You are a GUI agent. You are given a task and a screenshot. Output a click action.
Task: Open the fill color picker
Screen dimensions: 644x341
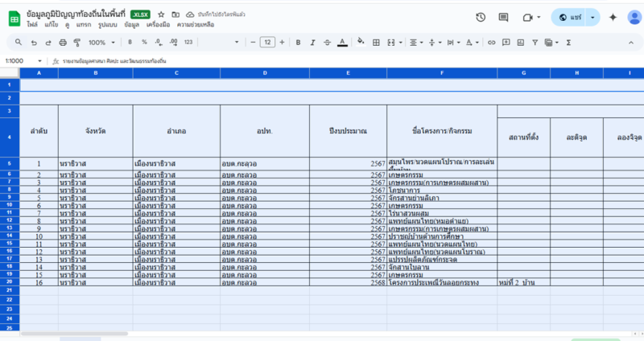361,42
